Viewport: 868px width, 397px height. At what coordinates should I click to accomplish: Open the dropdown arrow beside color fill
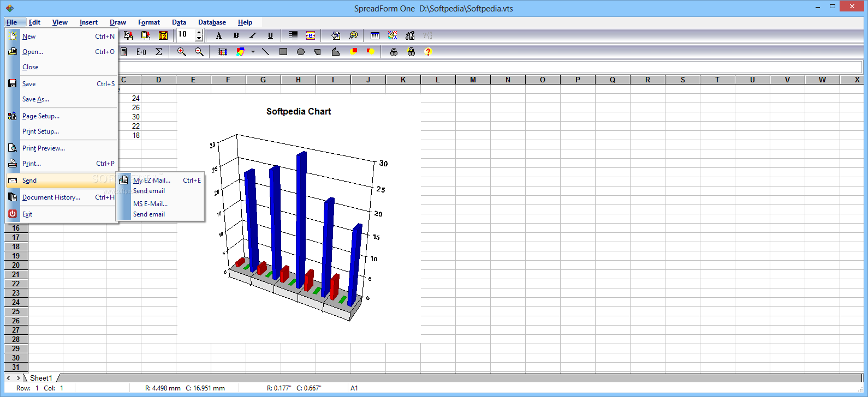(x=253, y=52)
